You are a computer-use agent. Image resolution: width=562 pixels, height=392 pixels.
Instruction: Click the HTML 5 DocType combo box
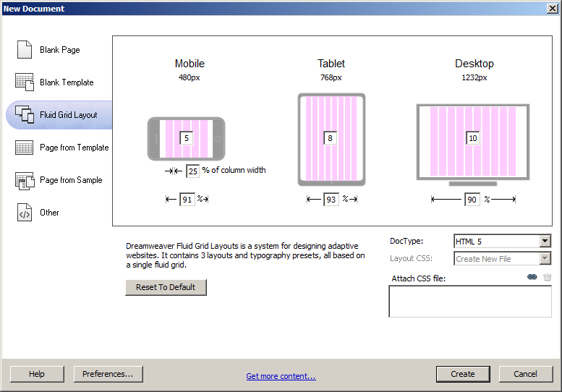click(502, 241)
